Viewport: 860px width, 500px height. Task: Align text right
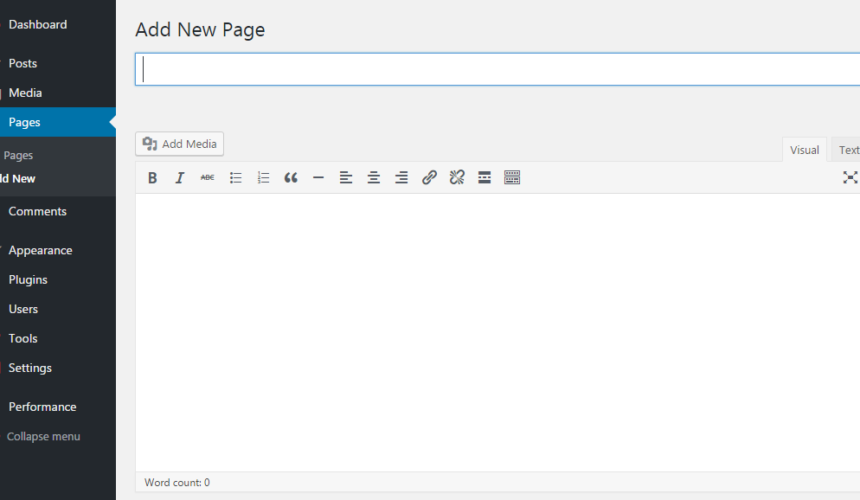click(x=401, y=178)
